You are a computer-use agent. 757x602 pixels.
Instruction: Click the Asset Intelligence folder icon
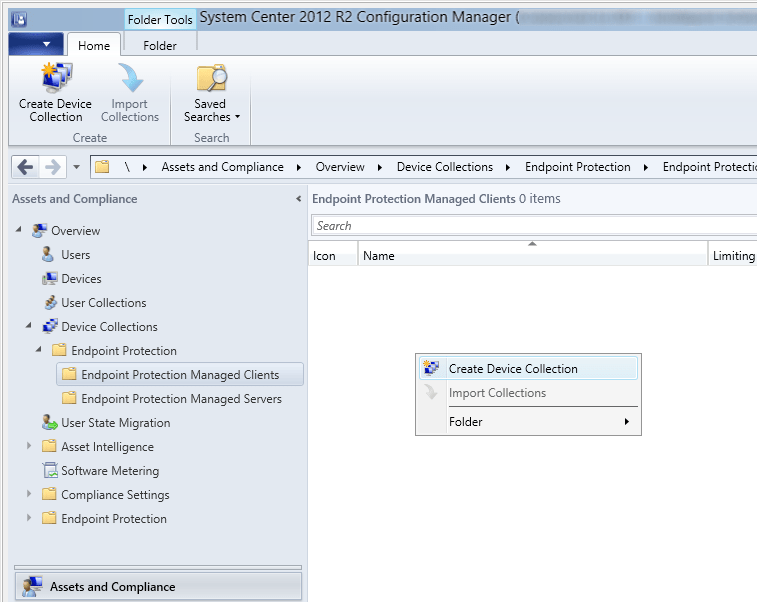[49, 446]
